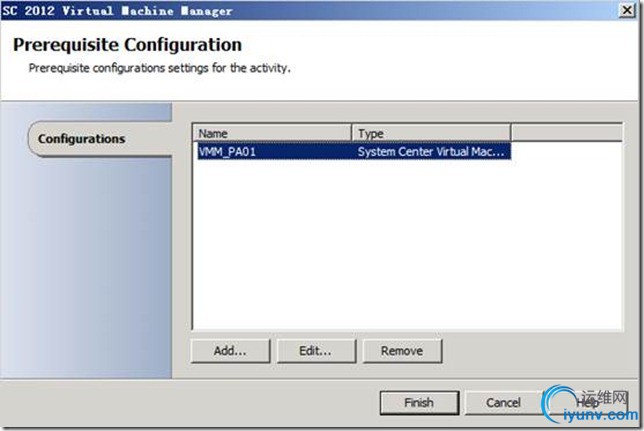644x431 pixels.
Task: Open the Help button
Action: coord(587,403)
